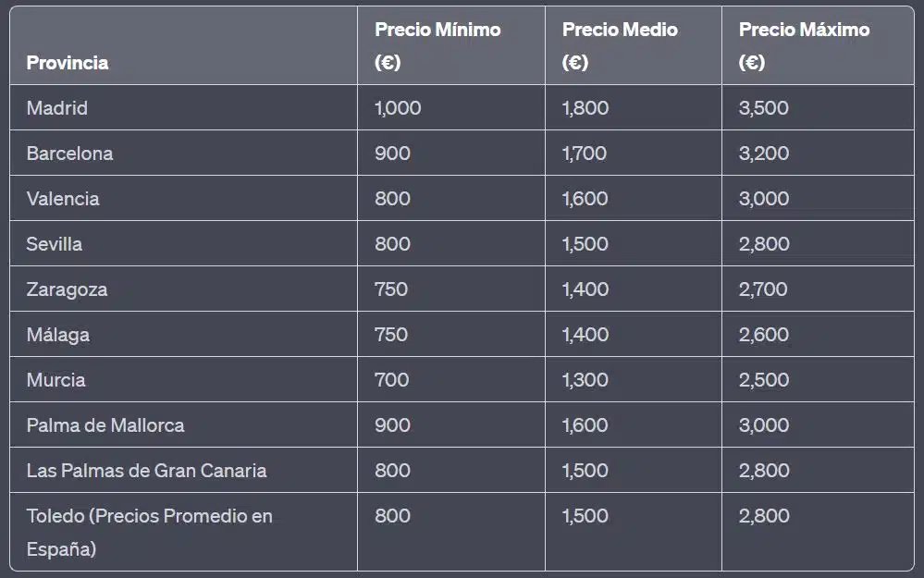The width and height of the screenshot is (924, 578).
Task: Click the Provincia column header
Action: tap(68, 63)
